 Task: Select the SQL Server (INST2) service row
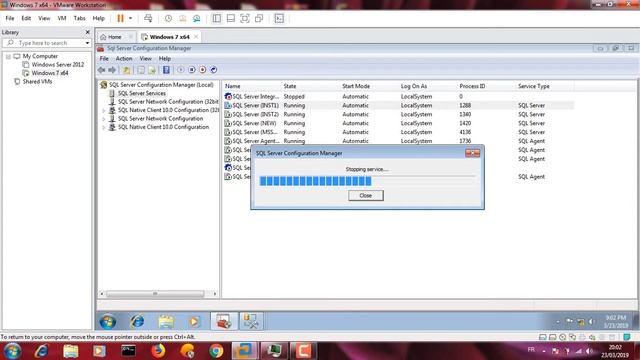(x=398, y=115)
